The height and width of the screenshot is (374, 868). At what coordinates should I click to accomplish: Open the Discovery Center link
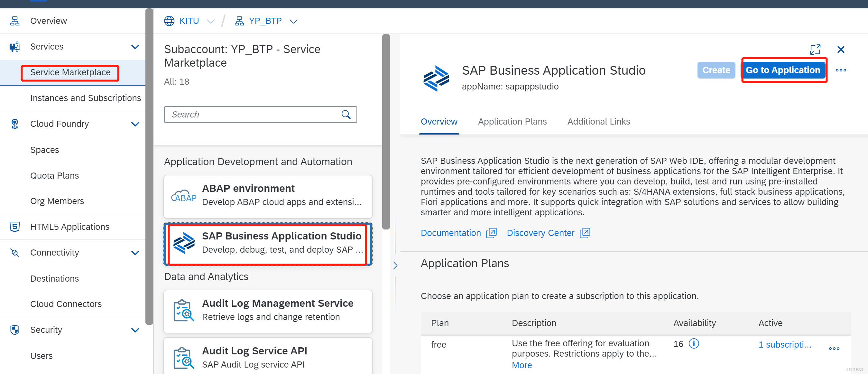540,233
